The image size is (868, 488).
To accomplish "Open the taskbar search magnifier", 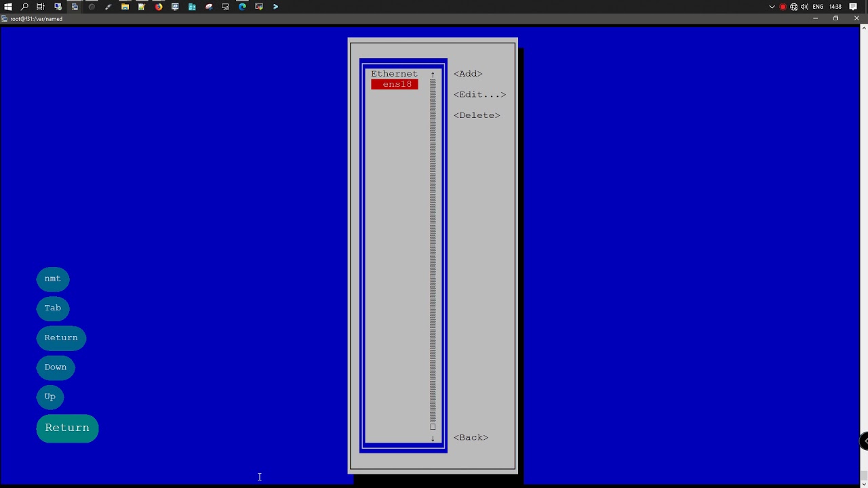I will tap(24, 7).
